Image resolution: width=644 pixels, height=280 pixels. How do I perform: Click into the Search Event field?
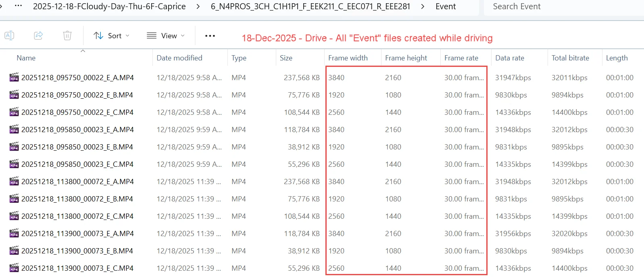tap(564, 6)
